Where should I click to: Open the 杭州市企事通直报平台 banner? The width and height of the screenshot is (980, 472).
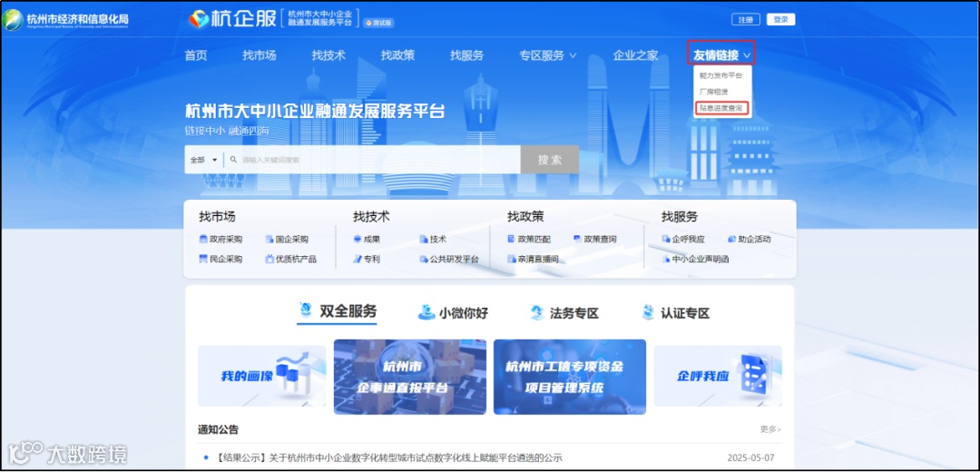(x=410, y=377)
